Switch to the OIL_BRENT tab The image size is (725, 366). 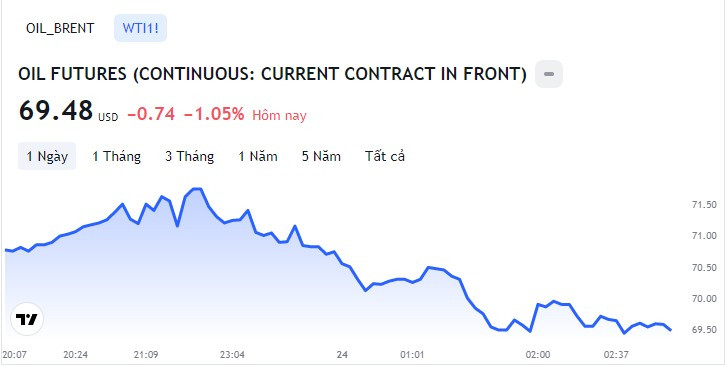coord(60,28)
